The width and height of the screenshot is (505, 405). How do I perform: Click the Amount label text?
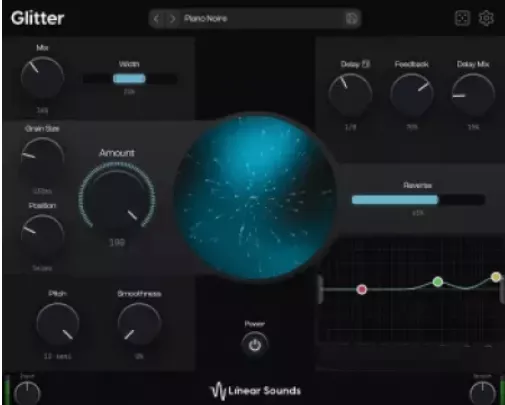tap(117, 153)
